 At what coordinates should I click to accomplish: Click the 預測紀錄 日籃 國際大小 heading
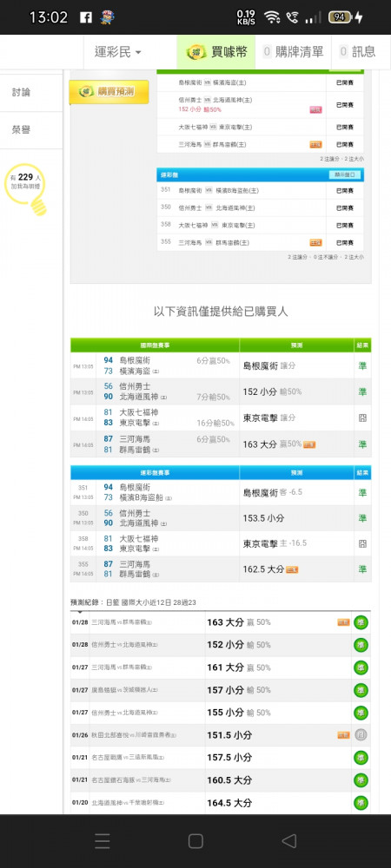click(134, 602)
